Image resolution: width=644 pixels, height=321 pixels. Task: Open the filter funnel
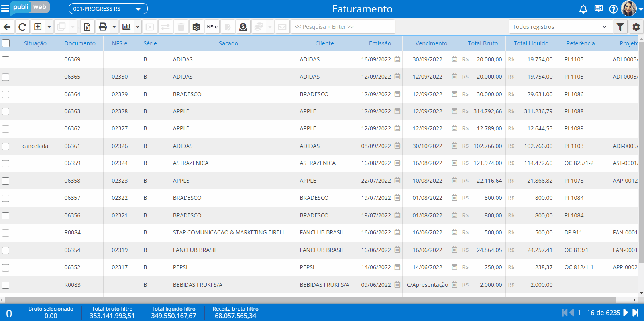point(620,27)
